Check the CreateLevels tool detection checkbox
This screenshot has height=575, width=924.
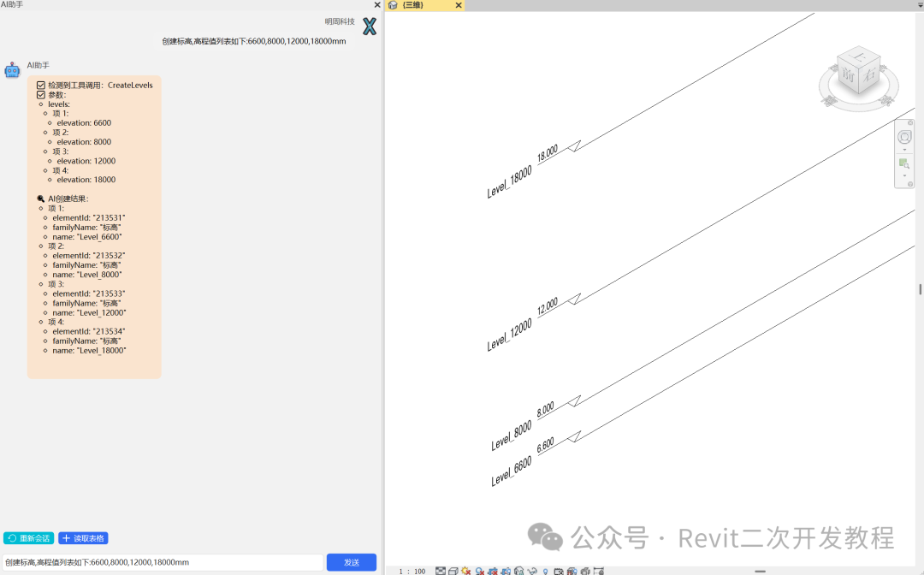pyautogui.click(x=39, y=85)
